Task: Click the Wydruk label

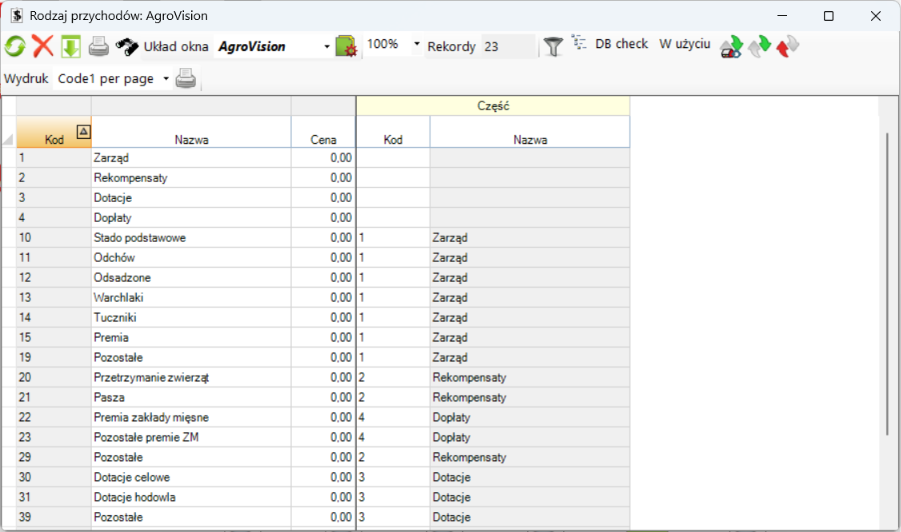Action: [x=26, y=78]
